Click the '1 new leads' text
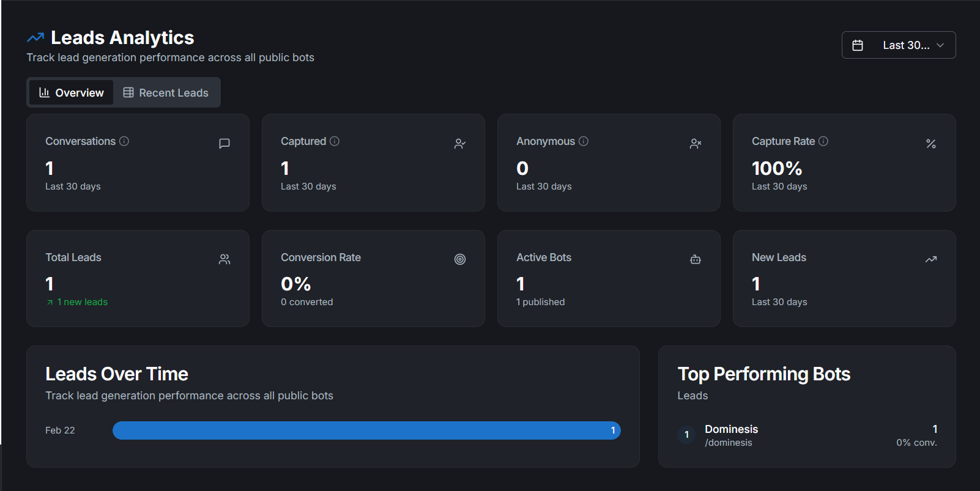This screenshot has height=491, width=980. pos(83,302)
